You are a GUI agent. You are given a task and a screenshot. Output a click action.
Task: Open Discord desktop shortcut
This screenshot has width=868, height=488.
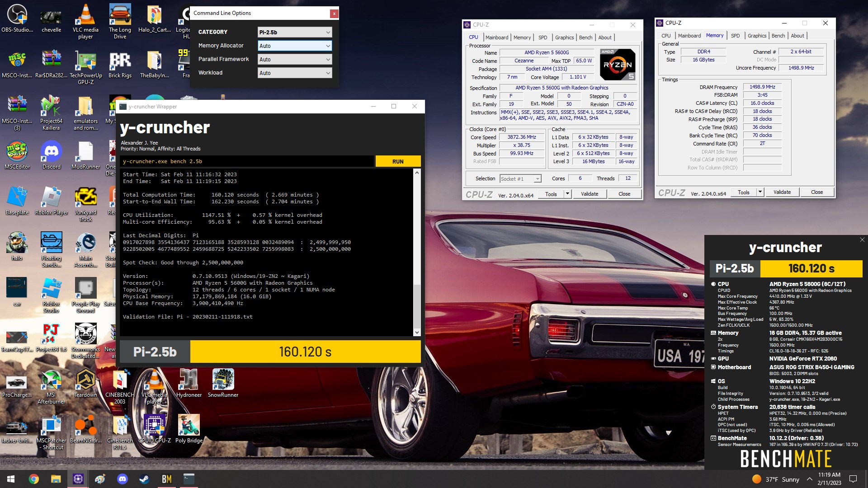click(x=51, y=155)
